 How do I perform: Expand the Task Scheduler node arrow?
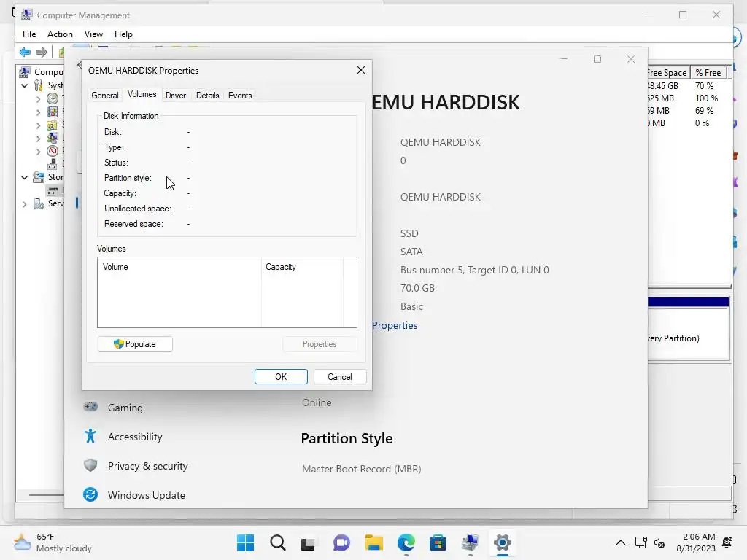pyautogui.click(x=38, y=99)
